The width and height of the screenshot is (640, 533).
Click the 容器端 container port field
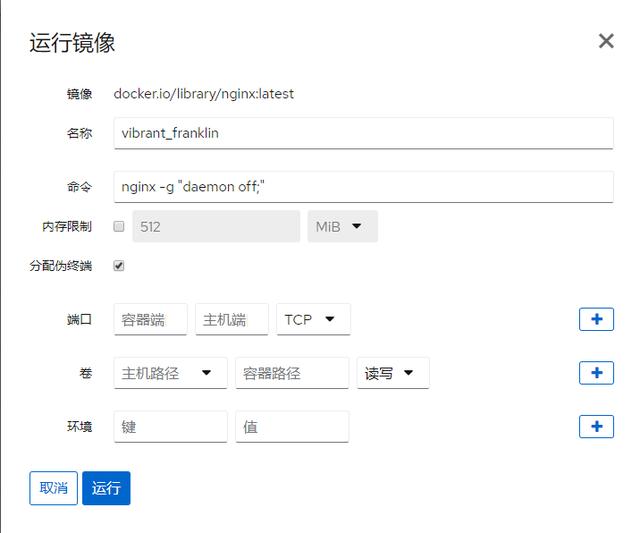pyautogui.click(x=151, y=319)
